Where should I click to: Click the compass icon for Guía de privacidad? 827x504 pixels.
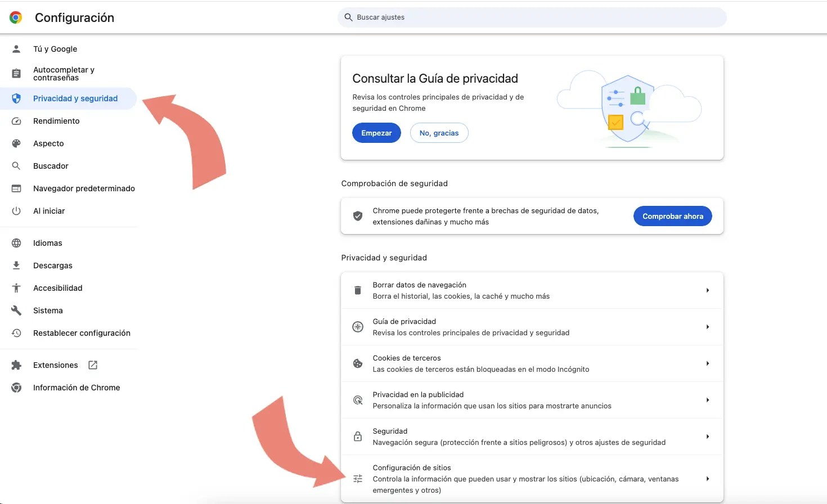[x=358, y=327]
